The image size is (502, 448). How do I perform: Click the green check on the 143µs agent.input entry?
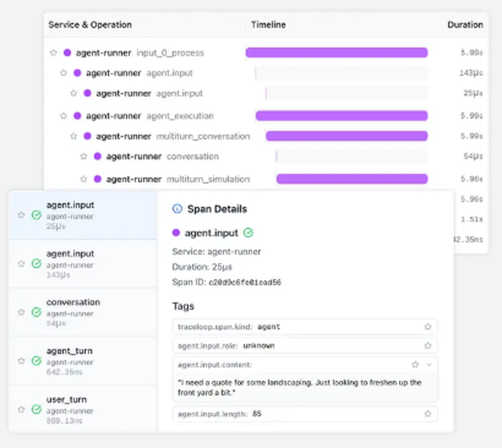coord(36,263)
